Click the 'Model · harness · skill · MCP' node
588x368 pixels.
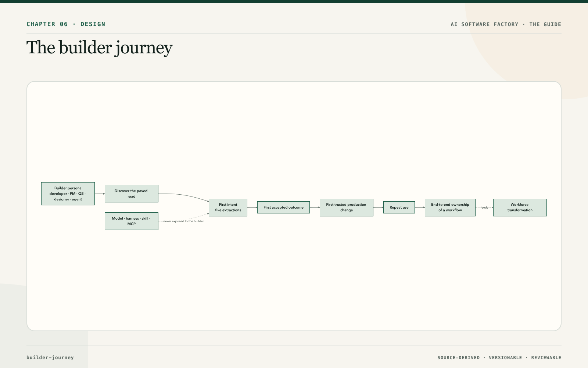pos(132,221)
